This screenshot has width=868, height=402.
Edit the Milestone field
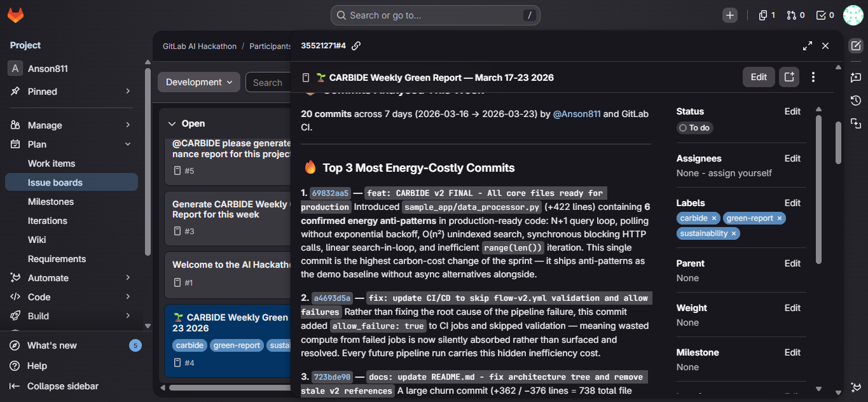tap(792, 352)
